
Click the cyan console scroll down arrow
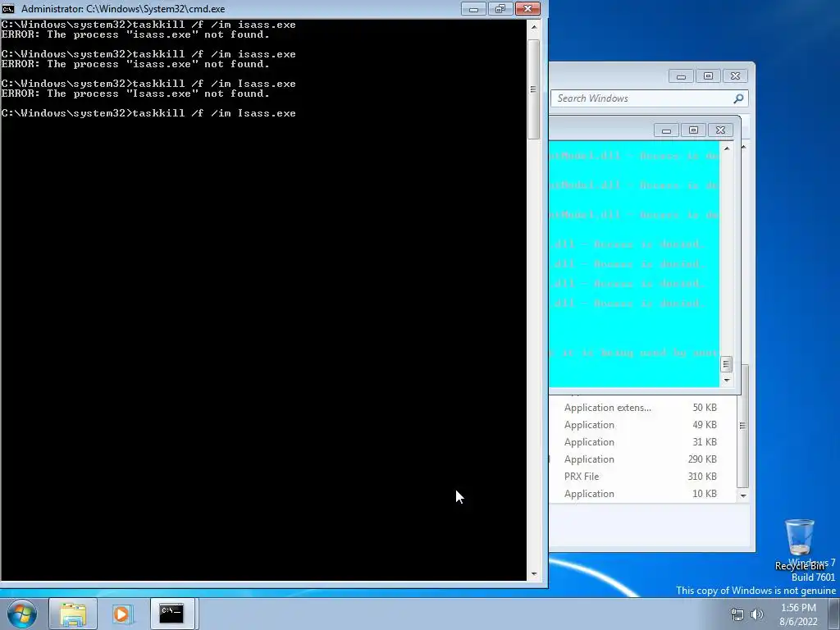(x=727, y=380)
